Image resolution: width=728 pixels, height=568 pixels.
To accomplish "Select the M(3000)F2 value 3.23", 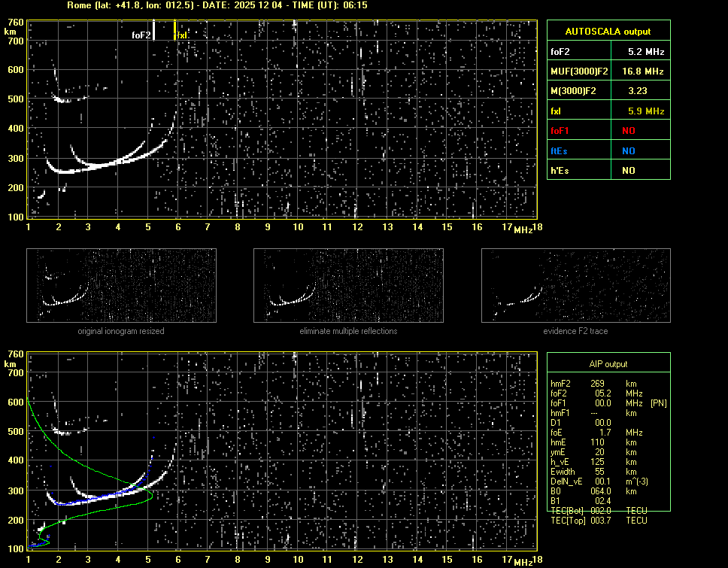I will pos(639,91).
